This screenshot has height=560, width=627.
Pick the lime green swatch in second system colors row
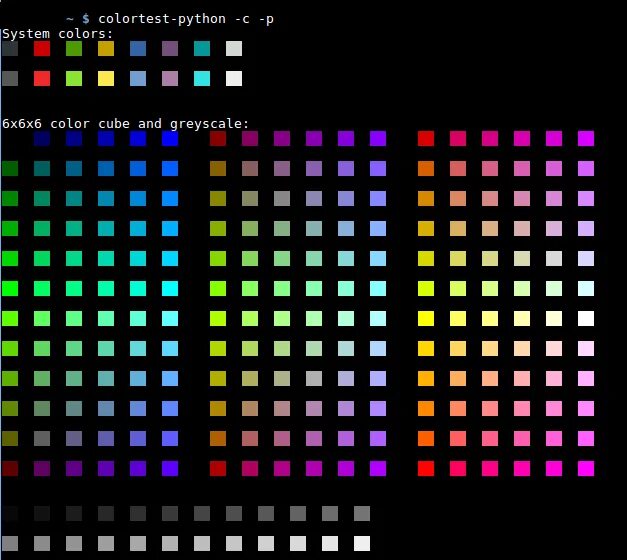click(x=74, y=79)
